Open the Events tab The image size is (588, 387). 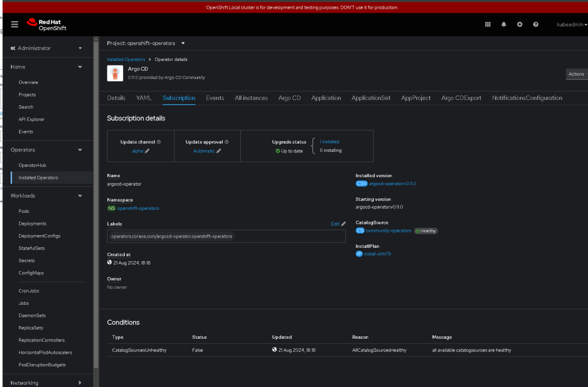point(215,98)
